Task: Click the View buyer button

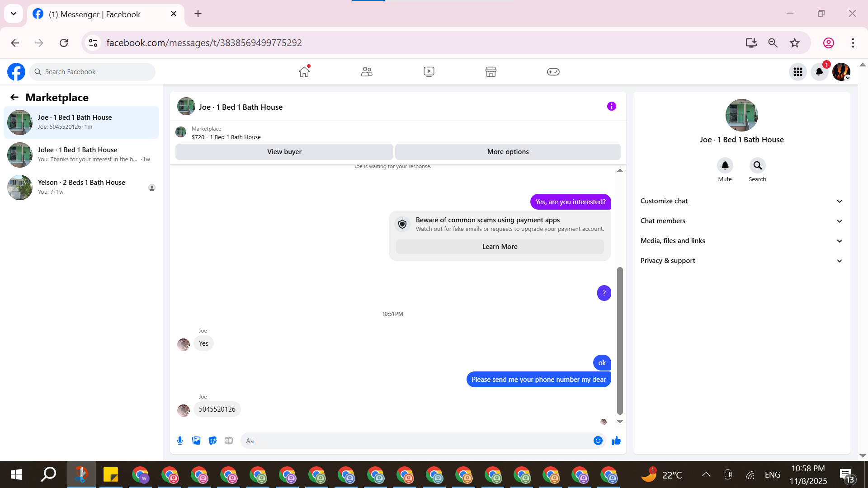Action: tap(284, 152)
